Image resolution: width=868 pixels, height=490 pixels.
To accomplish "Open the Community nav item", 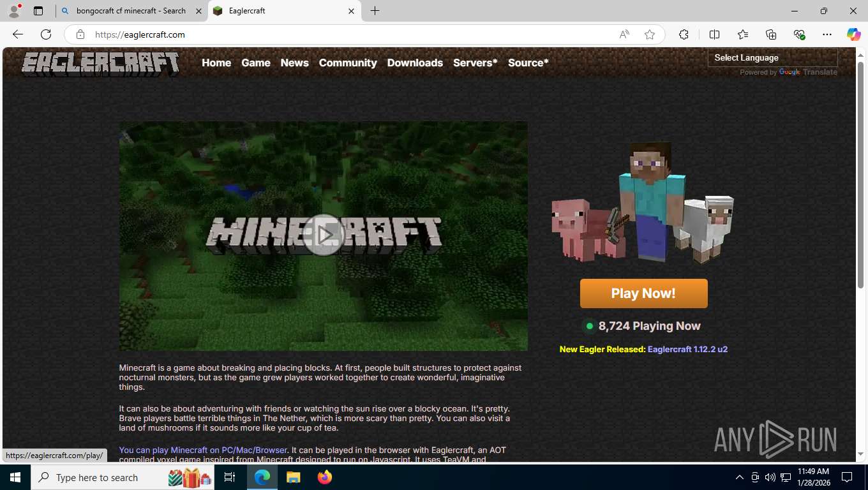I will tap(348, 63).
